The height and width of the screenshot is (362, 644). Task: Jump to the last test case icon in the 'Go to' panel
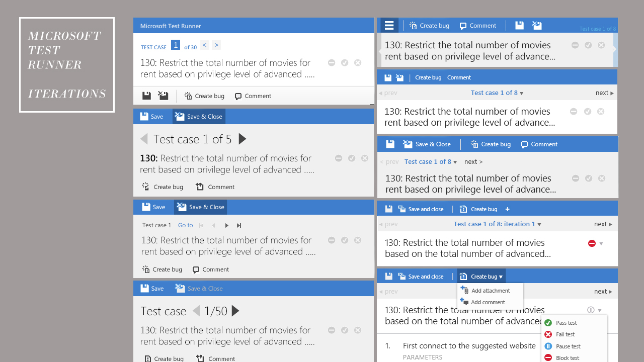239,225
